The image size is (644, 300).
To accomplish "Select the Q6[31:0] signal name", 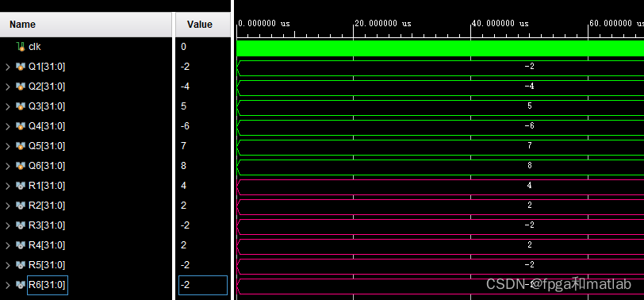I will pyautogui.click(x=47, y=166).
